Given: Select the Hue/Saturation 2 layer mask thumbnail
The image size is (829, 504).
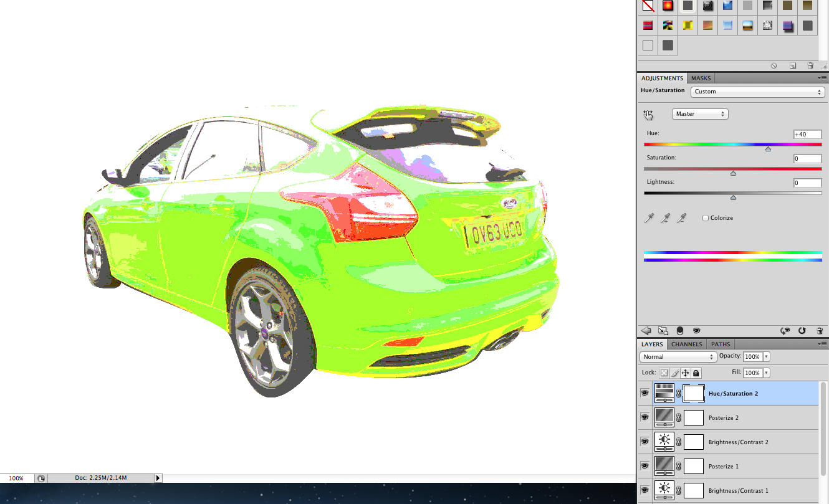Looking at the screenshot, I should pyautogui.click(x=693, y=393).
